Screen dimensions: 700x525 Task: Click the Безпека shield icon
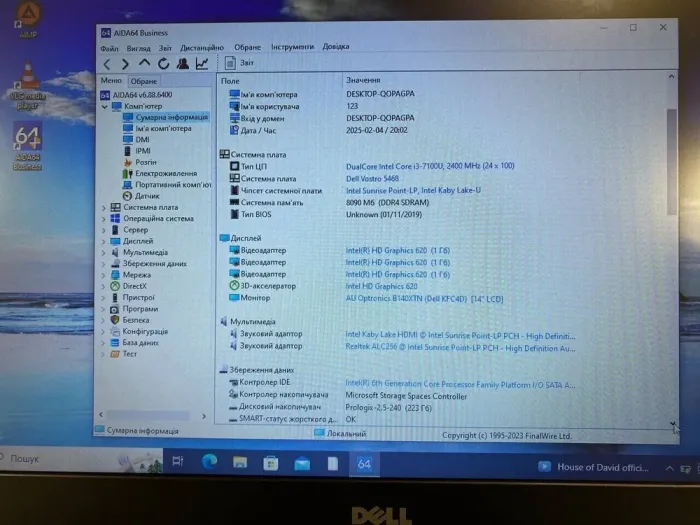point(115,320)
